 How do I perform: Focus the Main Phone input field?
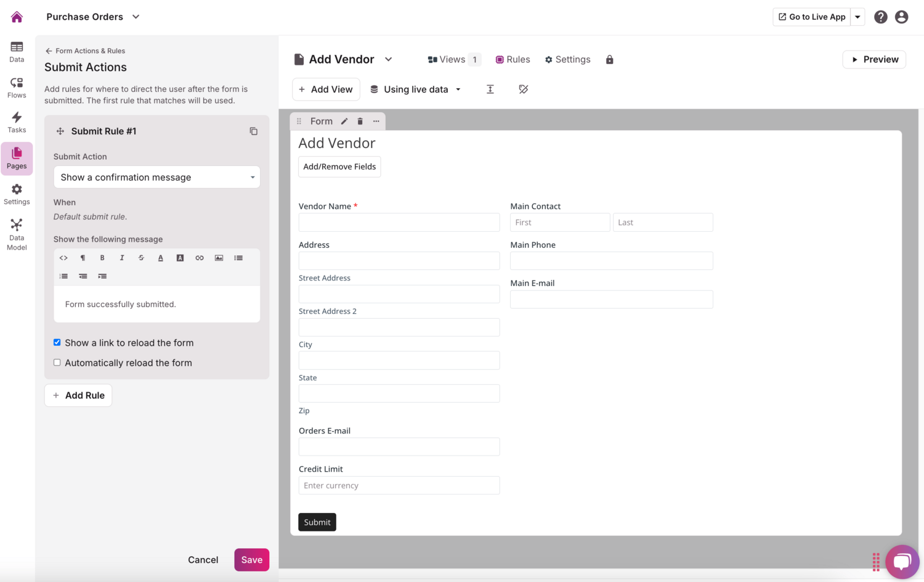click(x=612, y=261)
